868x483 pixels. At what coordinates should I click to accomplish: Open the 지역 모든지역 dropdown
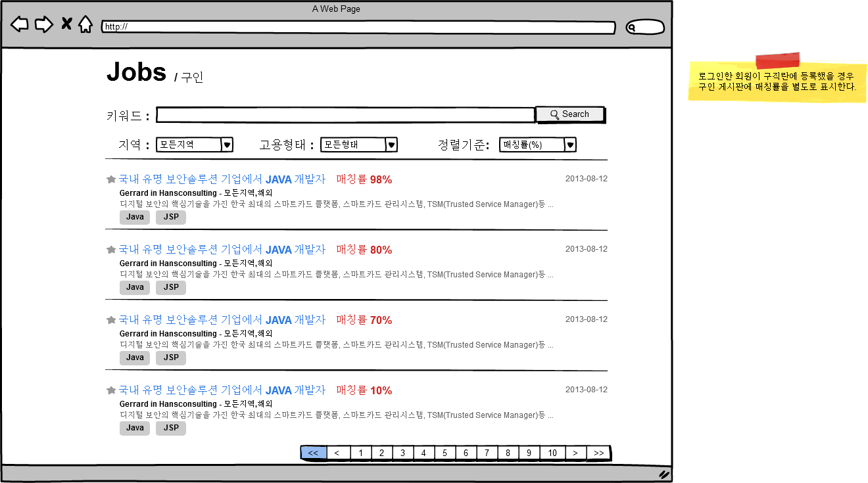[195, 145]
